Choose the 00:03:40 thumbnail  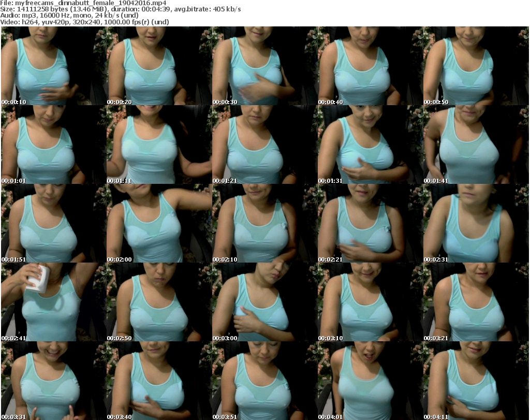coord(159,381)
